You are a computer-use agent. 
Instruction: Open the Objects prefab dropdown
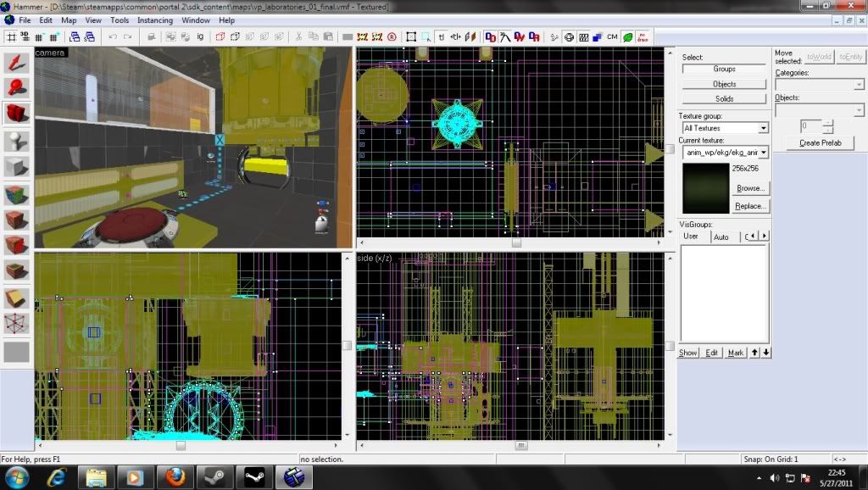[x=820, y=110]
